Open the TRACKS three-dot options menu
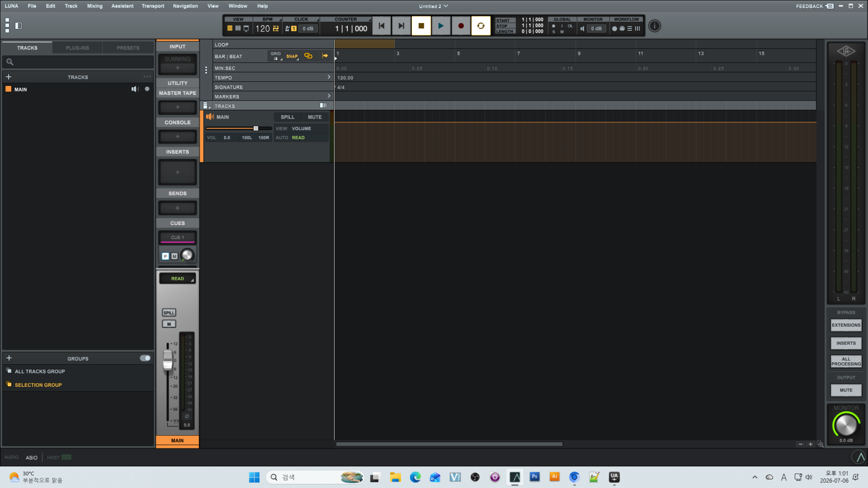Screen dimensions: 868x488 tap(147, 77)
